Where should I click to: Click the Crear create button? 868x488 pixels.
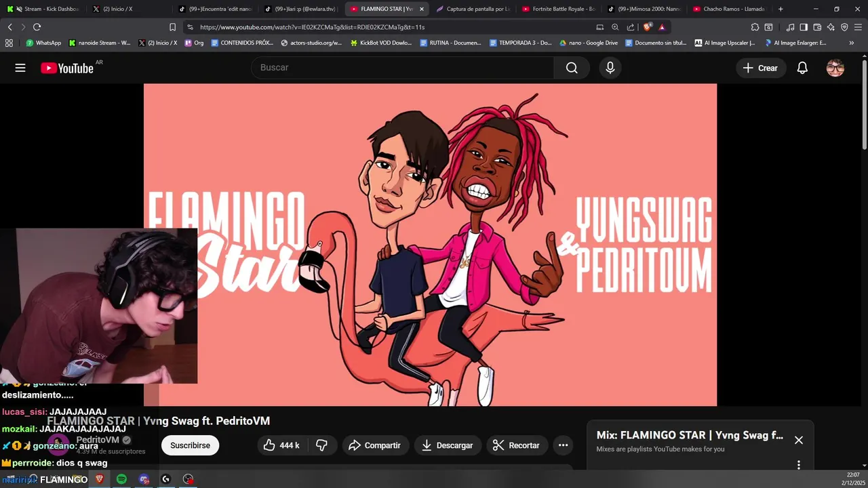pos(760,68)
